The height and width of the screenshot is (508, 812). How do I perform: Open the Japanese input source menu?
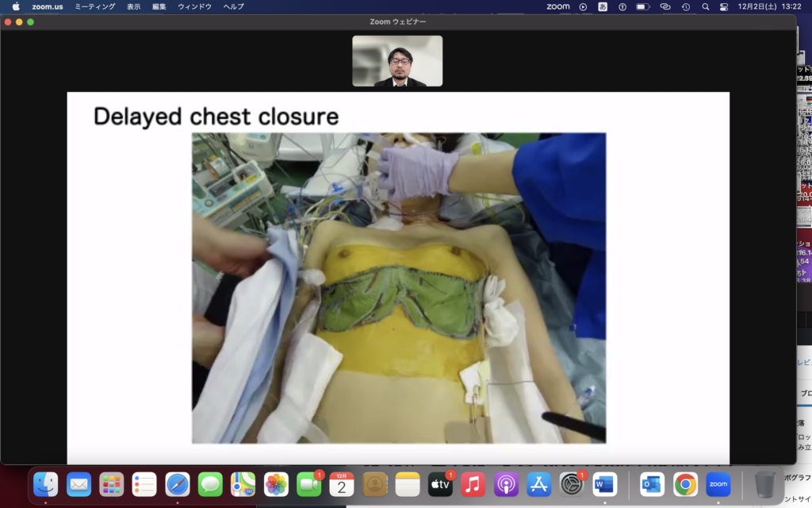603,6
